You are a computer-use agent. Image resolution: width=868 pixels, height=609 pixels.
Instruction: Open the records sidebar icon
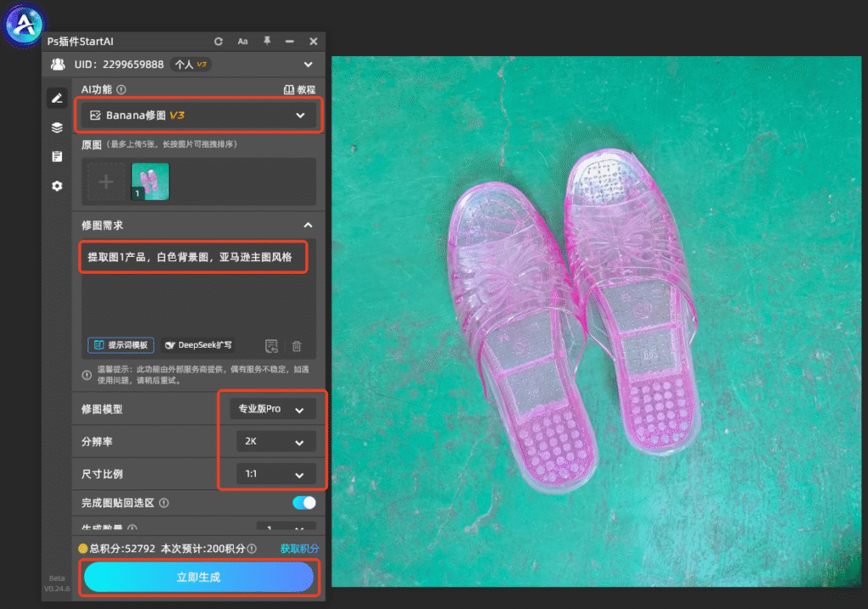point(57,157)
